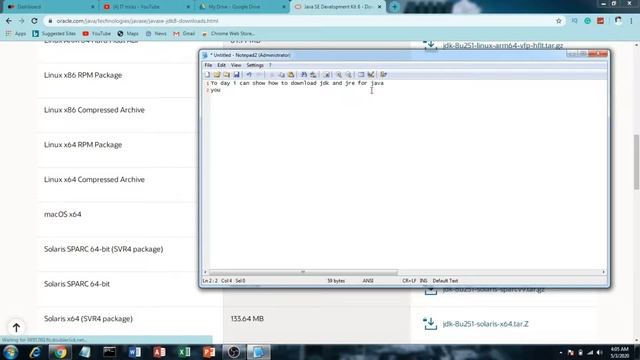The height and width of the screenshot is (360, 640).
Task: Click the Zoom In magnifier in Notepad2
Action: click(x=339, y=75)
